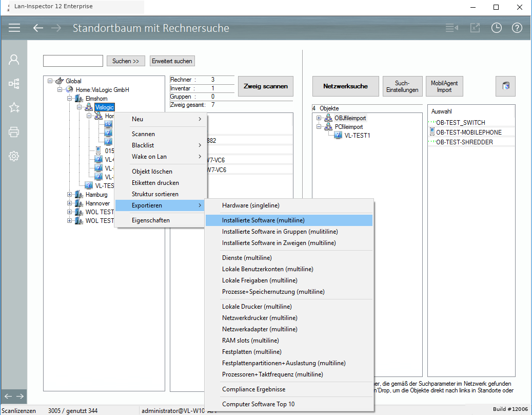Open the hamburger main menu
The image size is (532, 415).
tap(14, 28)
